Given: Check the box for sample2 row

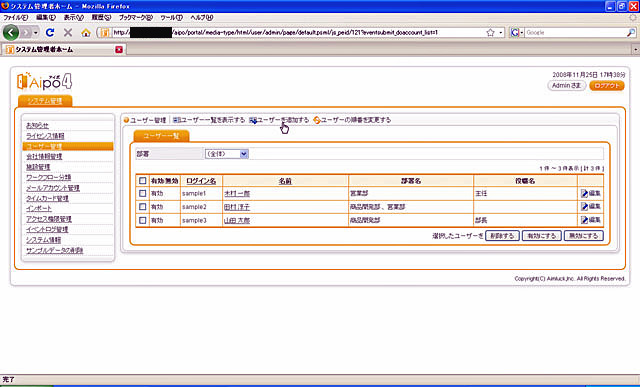Looking at the screenshot, I should [142, 207].
